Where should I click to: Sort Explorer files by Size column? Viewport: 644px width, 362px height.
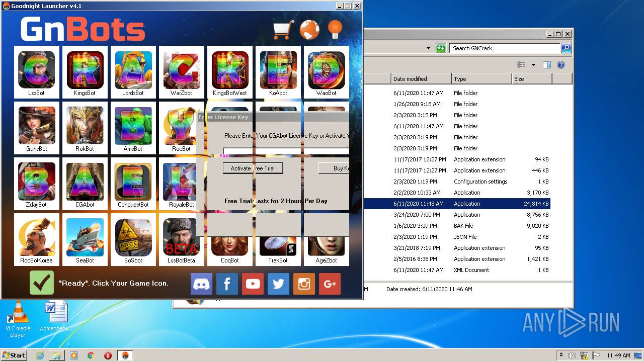click(532, 79)
